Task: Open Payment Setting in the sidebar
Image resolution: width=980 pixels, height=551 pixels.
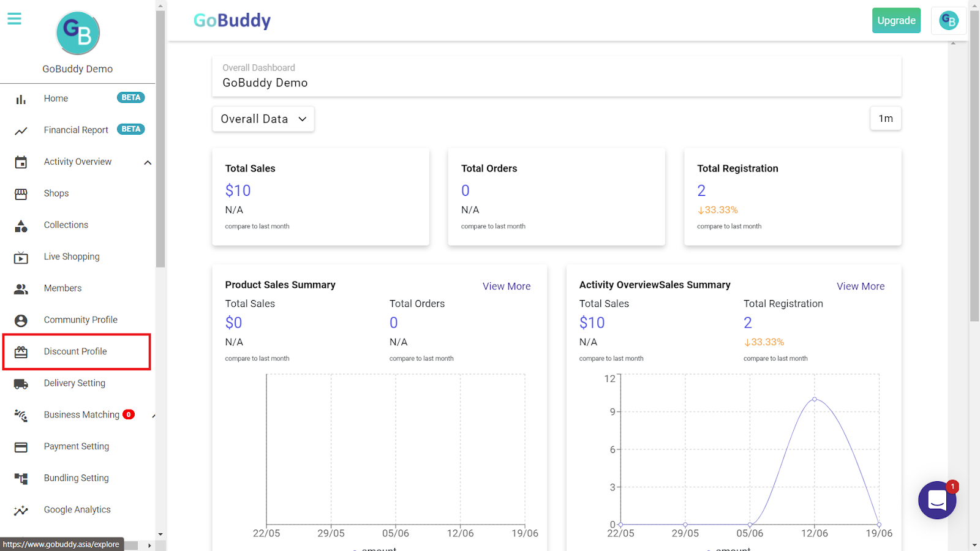Action: coord(78,446)
